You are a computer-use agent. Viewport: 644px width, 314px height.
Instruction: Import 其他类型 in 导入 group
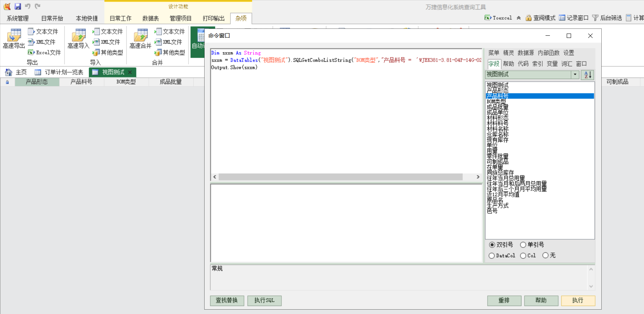[108, 53]
